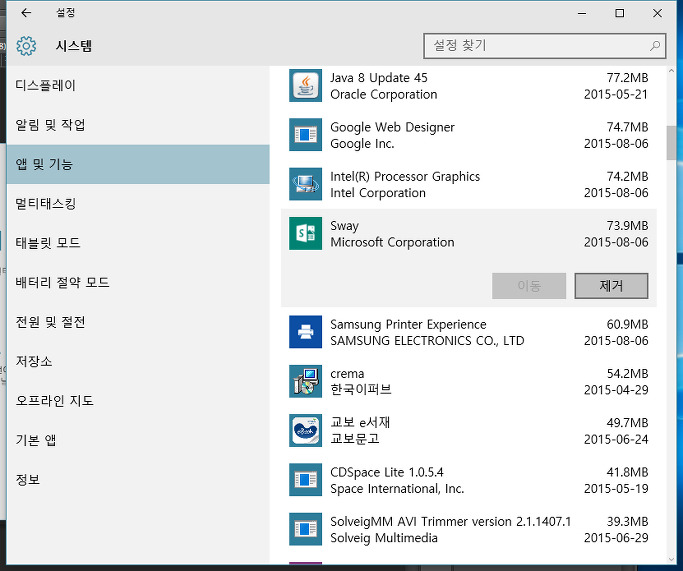This screenshot has width=683, height=571.
Task: Open the 디스플레이 settings page
Action: pos(138,85)
